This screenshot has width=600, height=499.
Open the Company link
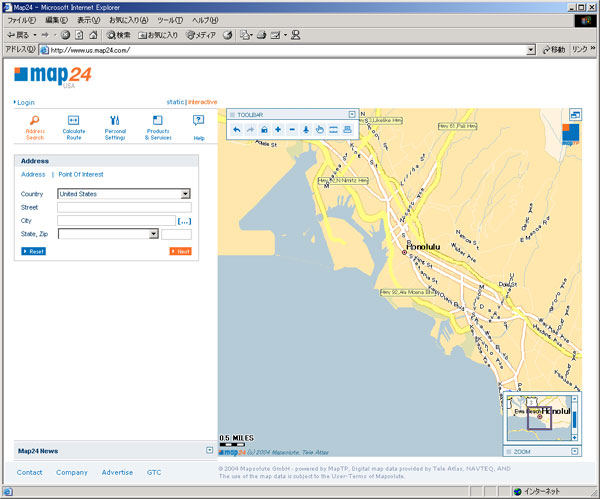point(72,472)
